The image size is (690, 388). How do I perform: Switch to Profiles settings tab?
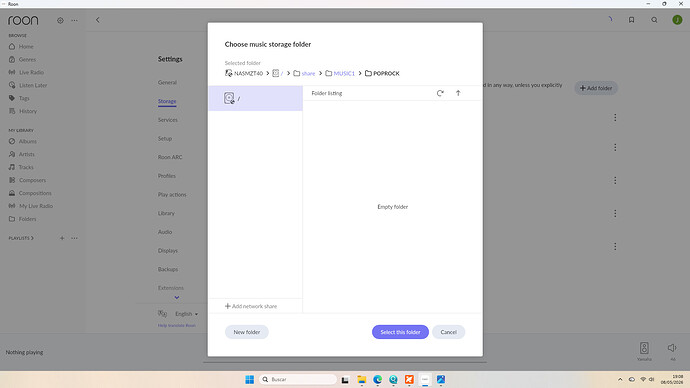tap(167, 176)
